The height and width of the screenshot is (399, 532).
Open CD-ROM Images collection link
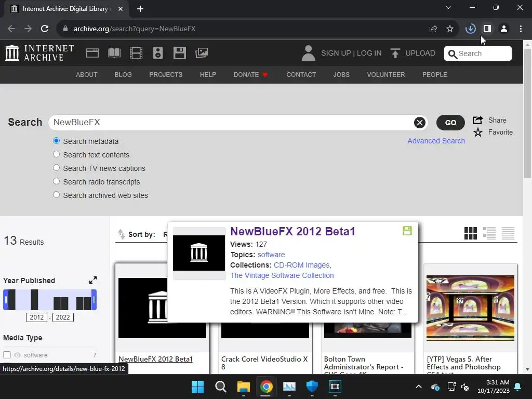(302, 265)
